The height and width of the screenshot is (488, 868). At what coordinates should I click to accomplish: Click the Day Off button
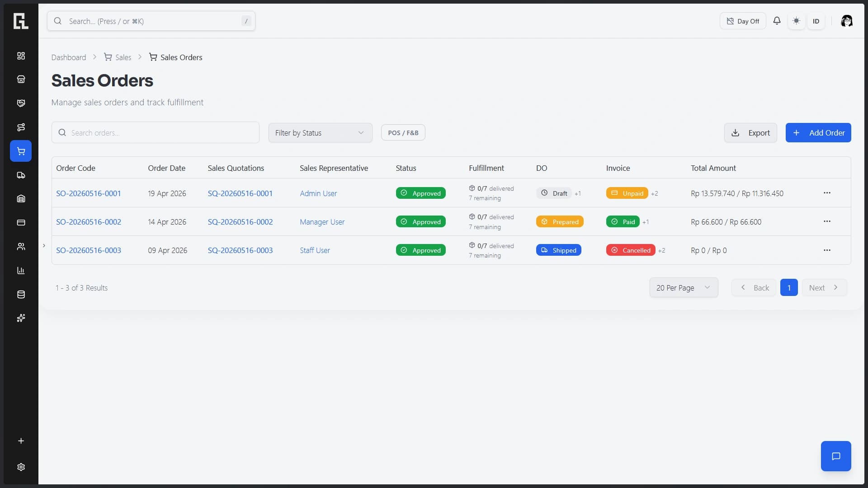click(x=743, y=21)
